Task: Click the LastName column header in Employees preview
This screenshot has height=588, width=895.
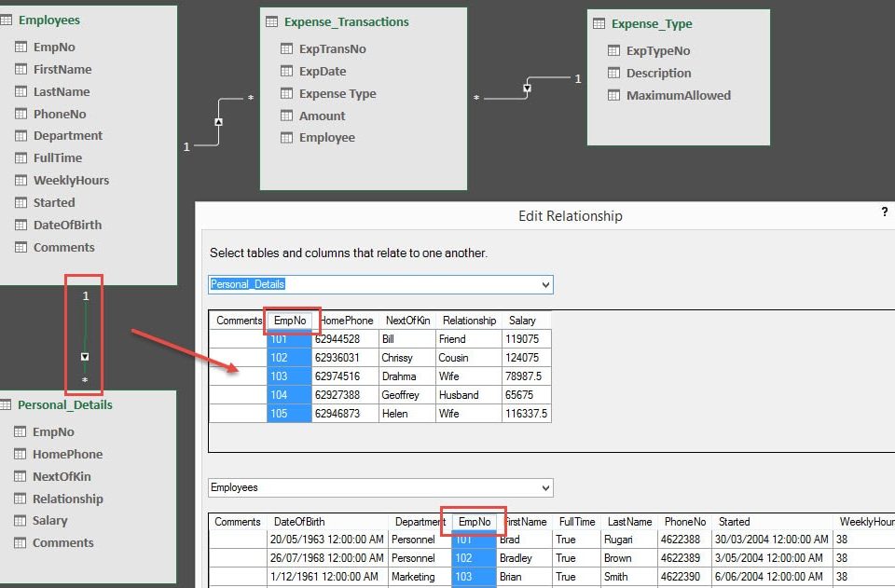Action: pyautogui.click(x=629, y=522)
